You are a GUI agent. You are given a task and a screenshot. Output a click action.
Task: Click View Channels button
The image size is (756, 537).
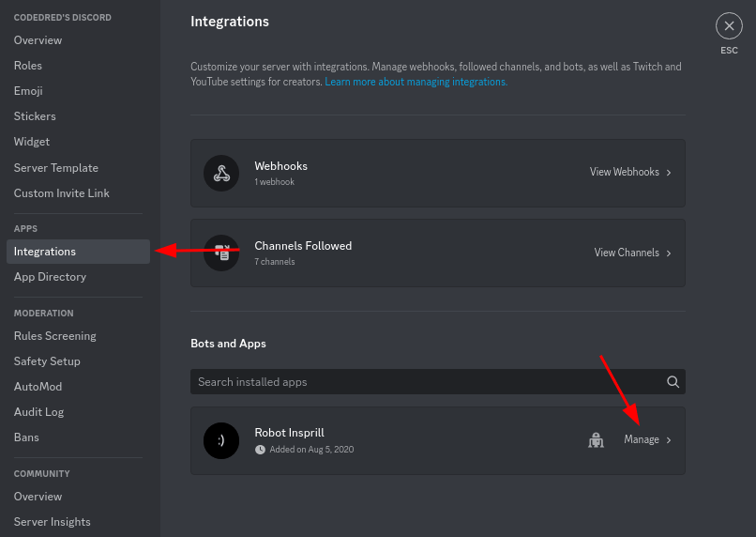(x=632, y=253)
